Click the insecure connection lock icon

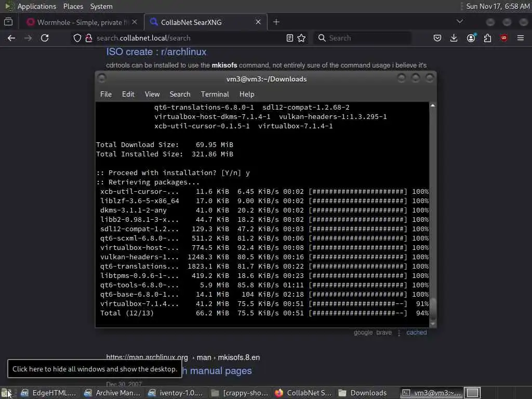click(x=89, y=38)
